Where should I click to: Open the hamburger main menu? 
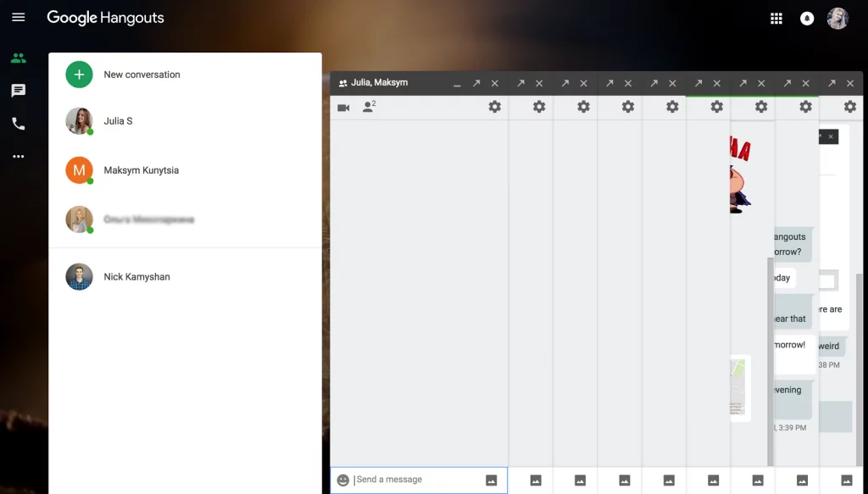tap(18, 18)
